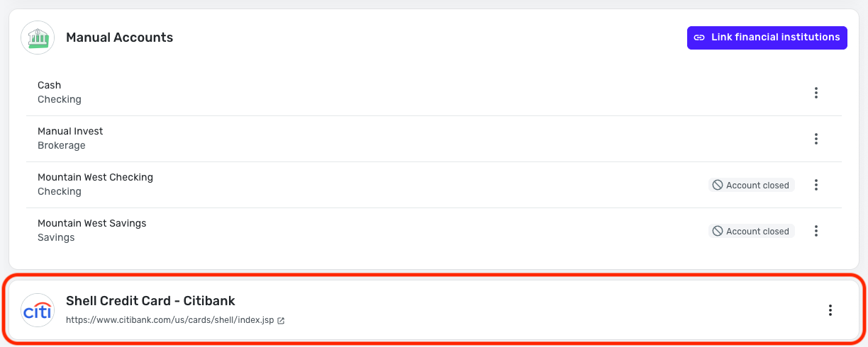Click the Link financial institutions button

point(767,38)
